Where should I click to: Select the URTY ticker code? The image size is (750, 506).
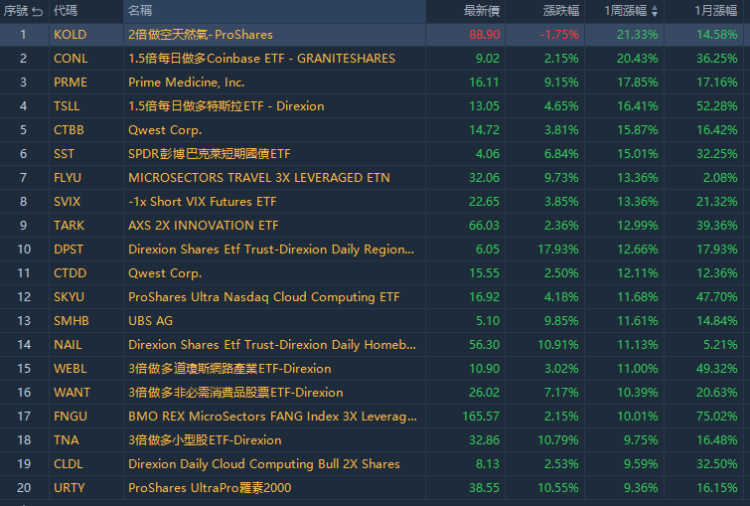[x=69, y=488]
